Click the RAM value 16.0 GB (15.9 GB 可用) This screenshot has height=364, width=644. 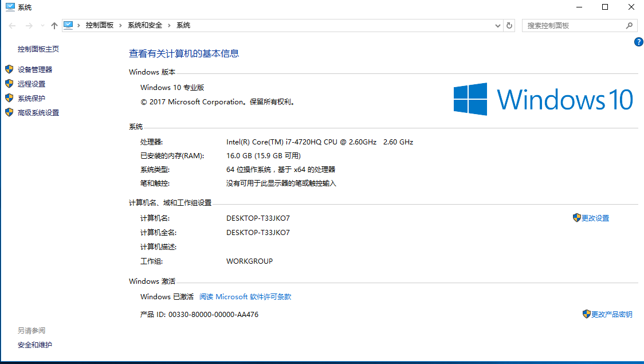(x=263, y=156)
